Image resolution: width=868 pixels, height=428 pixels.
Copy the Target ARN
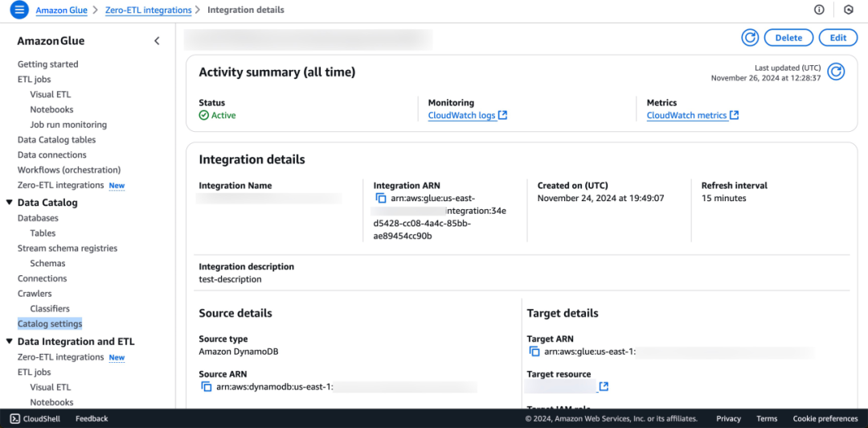(x=534, y=352)
